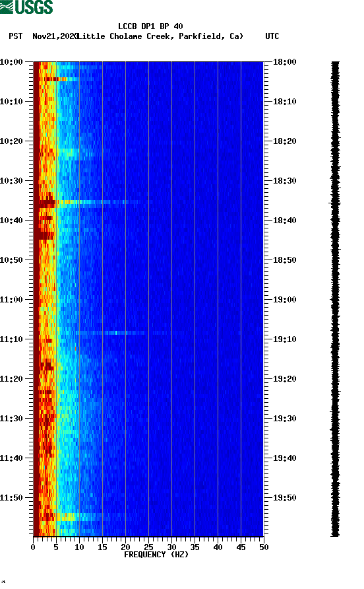Click the '18:20' UTC time label
Screen dimensions: 364x589
point(284,141)
